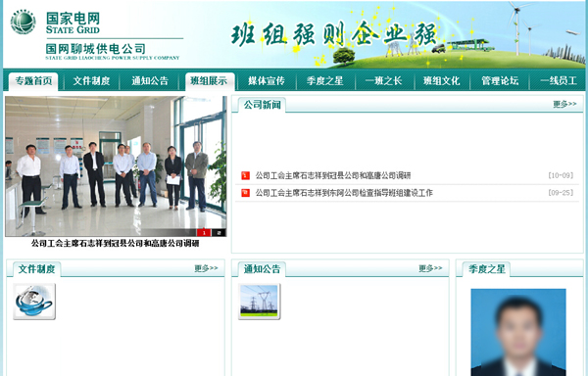Click the date [10-09]
The height and width of the screenshot is (376, 588).
coord(561,175)
